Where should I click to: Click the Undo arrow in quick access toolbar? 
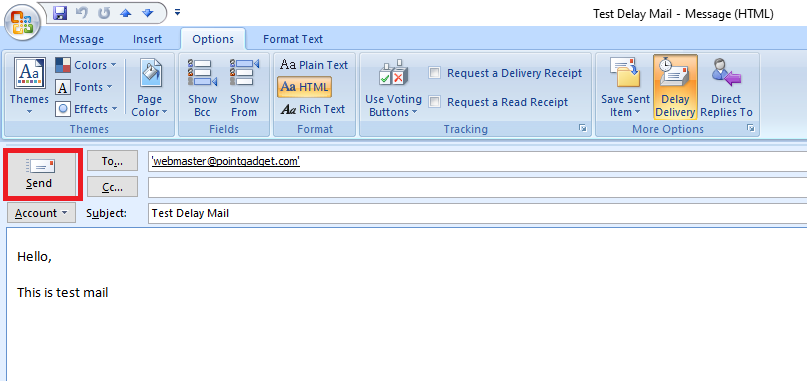coord(82,13)
